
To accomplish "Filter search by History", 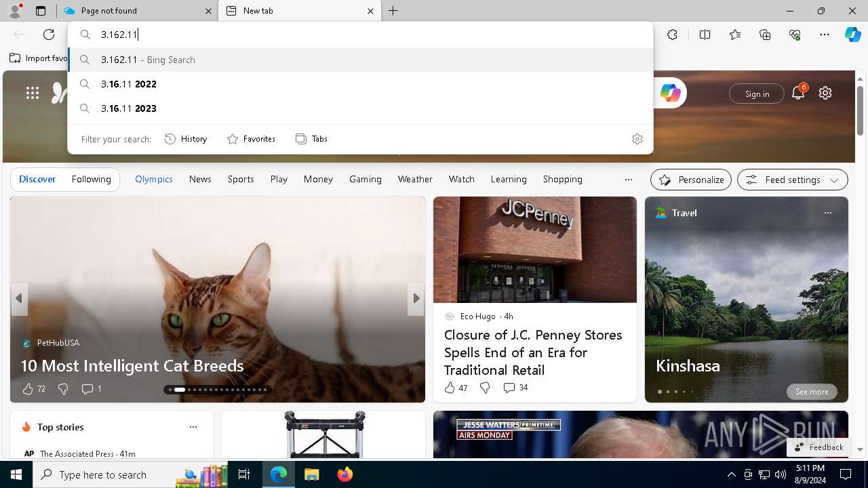I will tap(186, 138).
